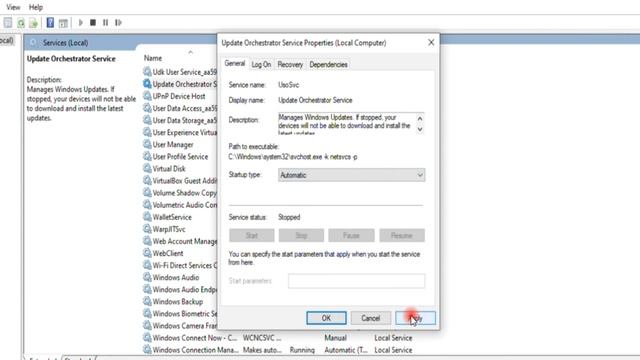Image resolution: width=640 pixels, height=360 pixels.
Task: Select the Volumetric Audio Compositor row
Action: [x=180, y=204]
